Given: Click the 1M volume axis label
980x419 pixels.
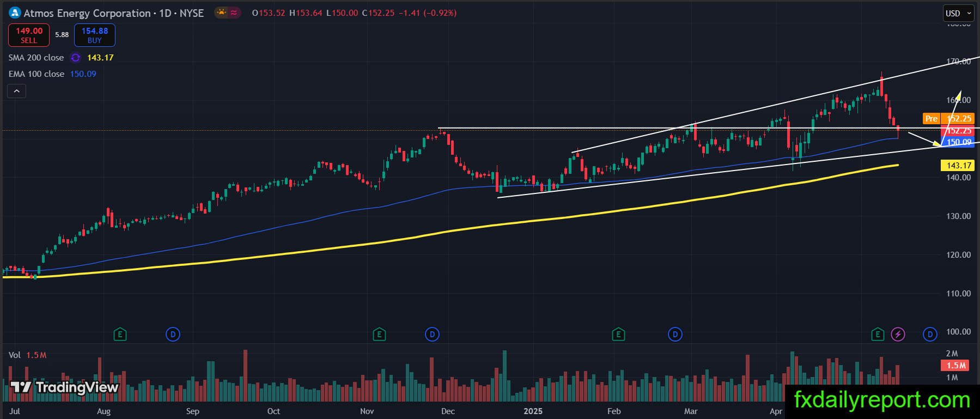Looking at the screenshot, I should click(x=952, y=378).
